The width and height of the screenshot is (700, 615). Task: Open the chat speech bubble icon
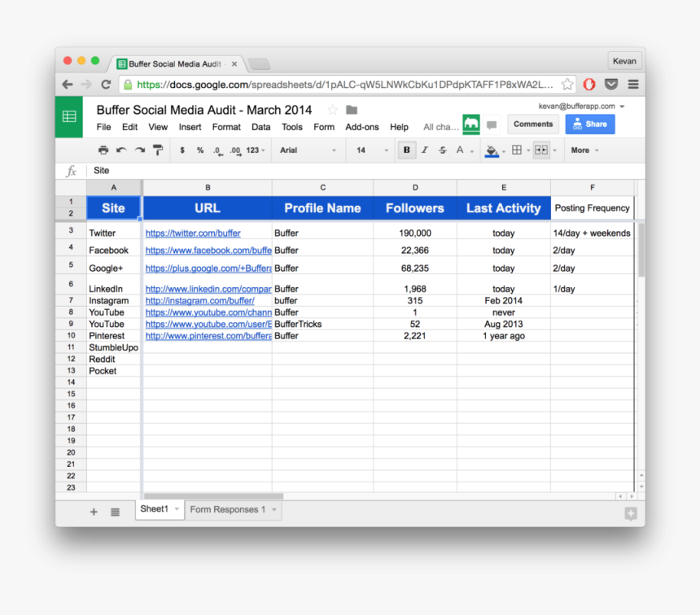click(x=492, y=124)
